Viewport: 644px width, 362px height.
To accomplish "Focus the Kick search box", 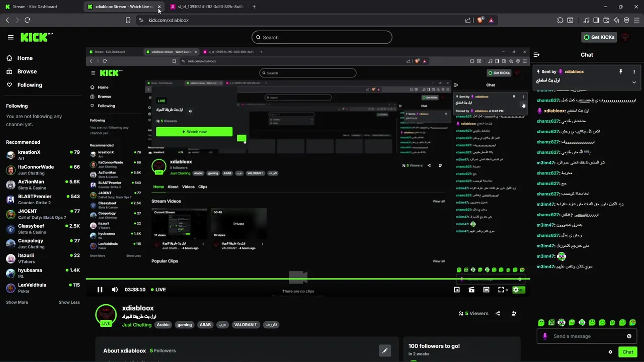I will (322, 37).
